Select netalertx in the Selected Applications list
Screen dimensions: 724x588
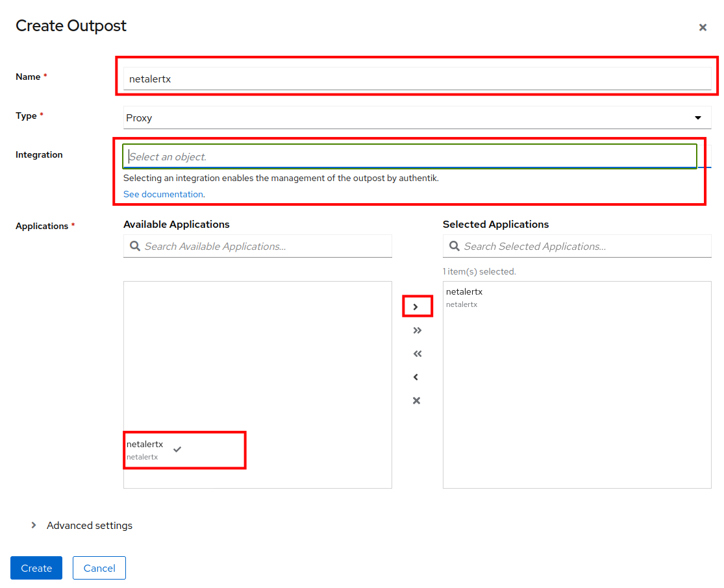pos(464,297)
